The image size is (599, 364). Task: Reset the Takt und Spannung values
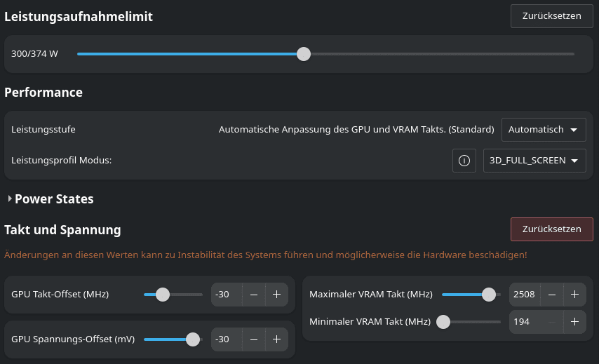(x=551, y=229)
